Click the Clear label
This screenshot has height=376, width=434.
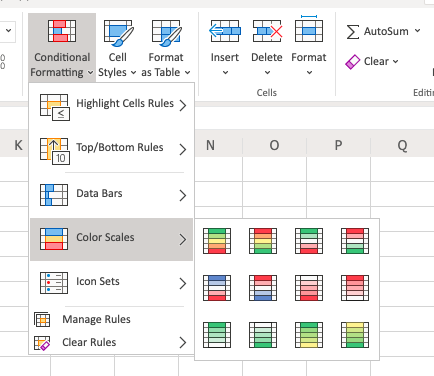376,62
